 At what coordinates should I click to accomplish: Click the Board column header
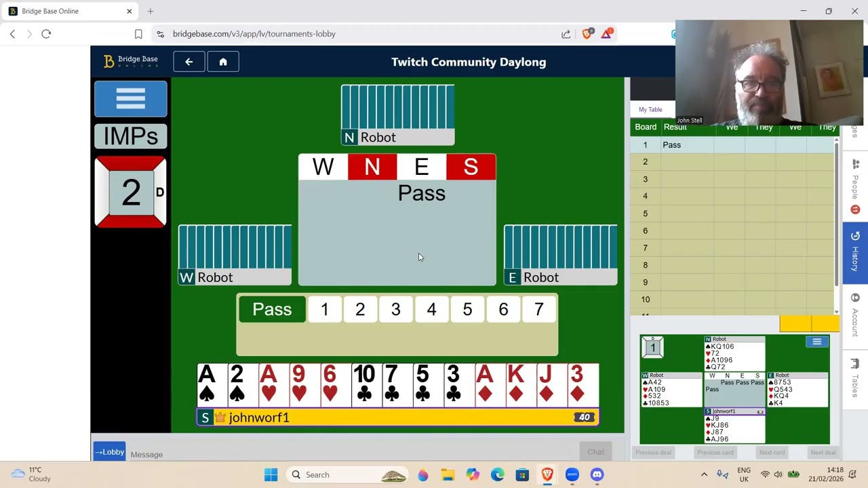[646, 127]
